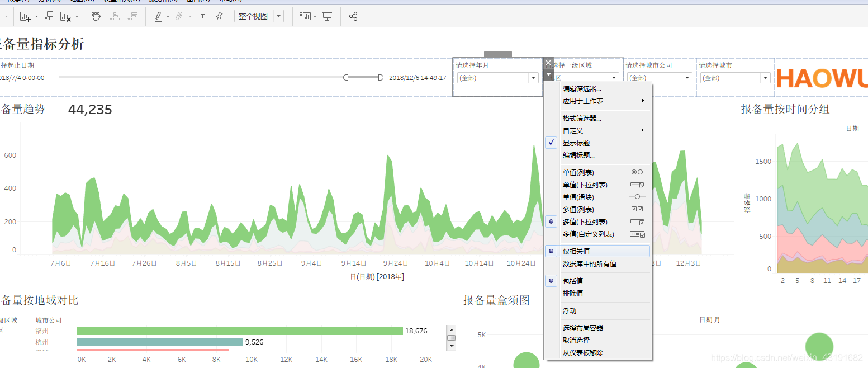The width and height of the screenshot is (868, 368).
Task: Click the bar chart scrollbar up arrow
Action: [451, 330]
